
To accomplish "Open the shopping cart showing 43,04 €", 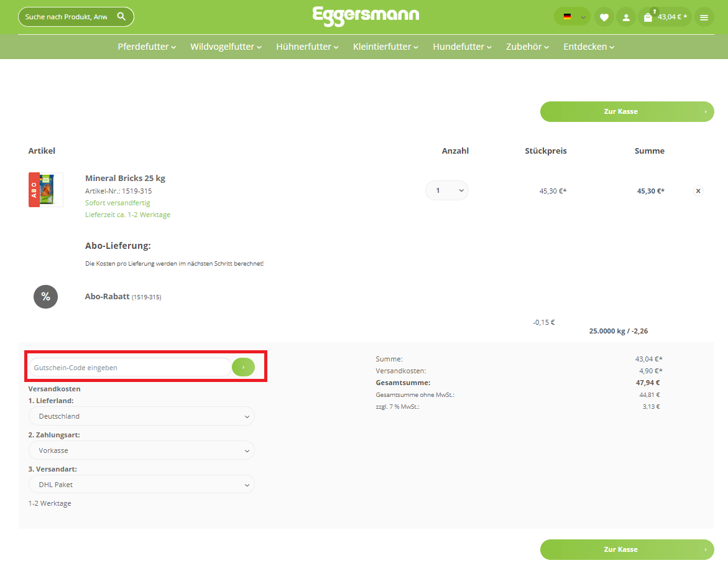I will coord(665,17).
